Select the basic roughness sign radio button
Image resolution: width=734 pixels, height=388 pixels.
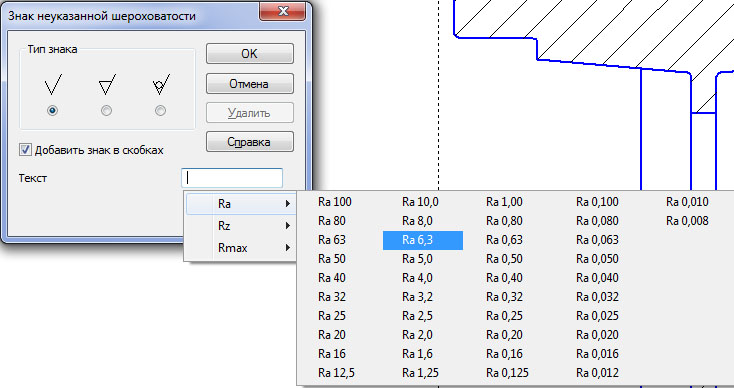(52, 111)
